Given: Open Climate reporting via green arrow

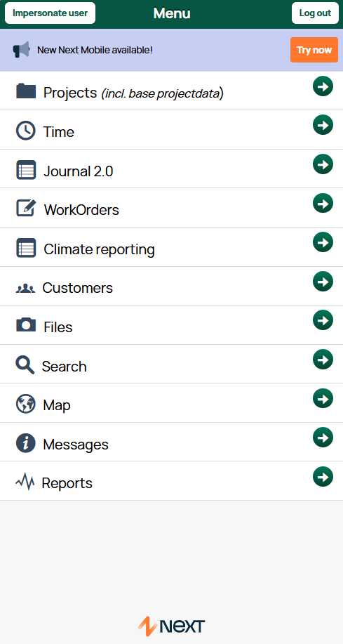Looking at the screenshot, I should [323, 242].
